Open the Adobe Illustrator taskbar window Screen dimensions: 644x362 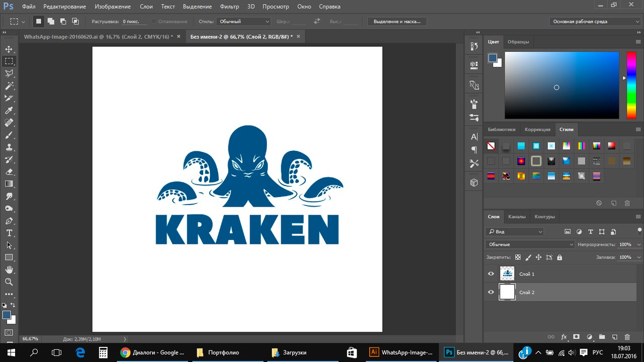(400, 352)
